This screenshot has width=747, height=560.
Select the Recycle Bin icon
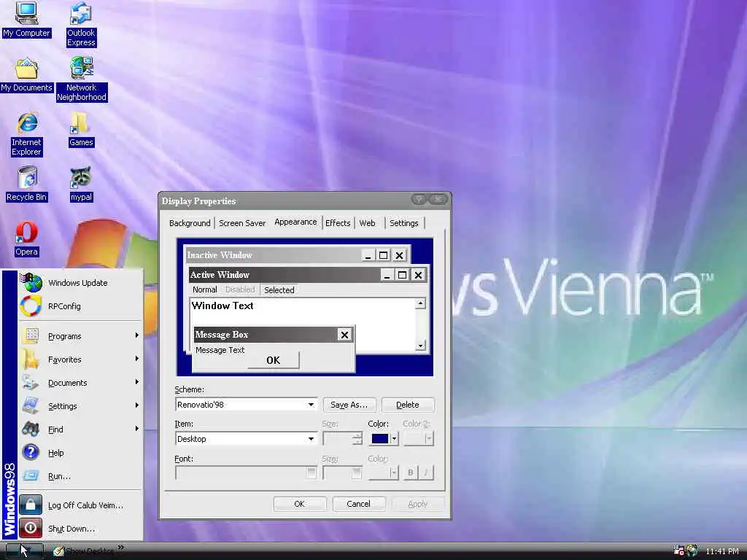[x=27, y=184]
